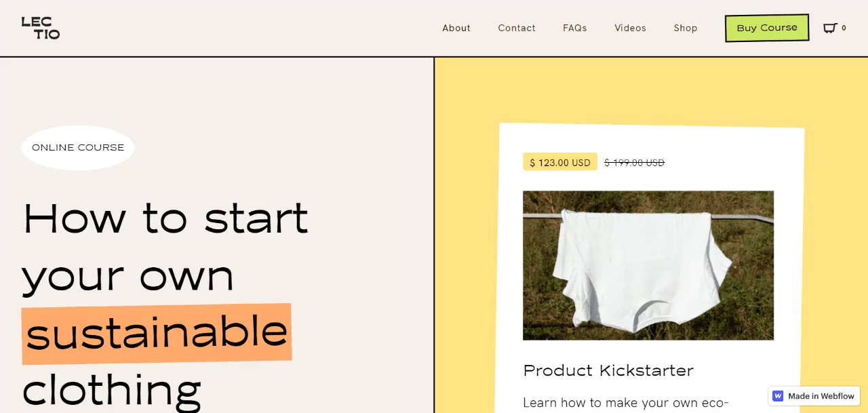Click the eco-friendly course description text

click(x=625, y=403)
